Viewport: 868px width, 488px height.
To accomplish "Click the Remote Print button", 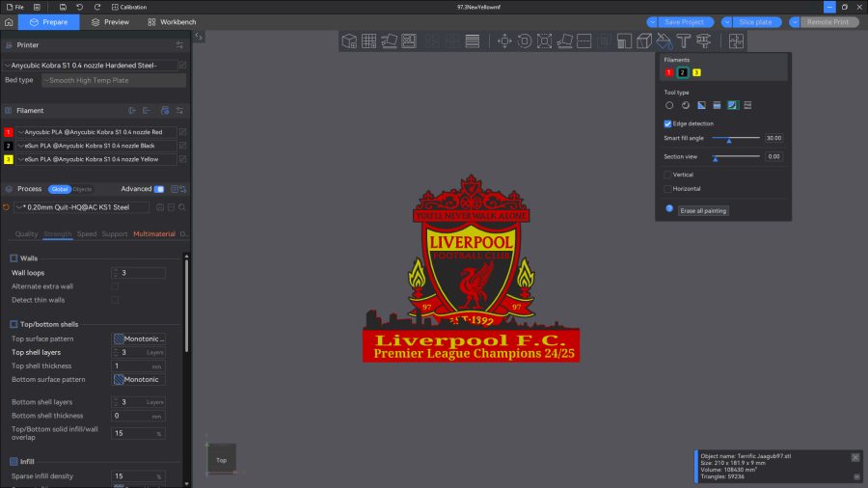I will tap(827, 22).
